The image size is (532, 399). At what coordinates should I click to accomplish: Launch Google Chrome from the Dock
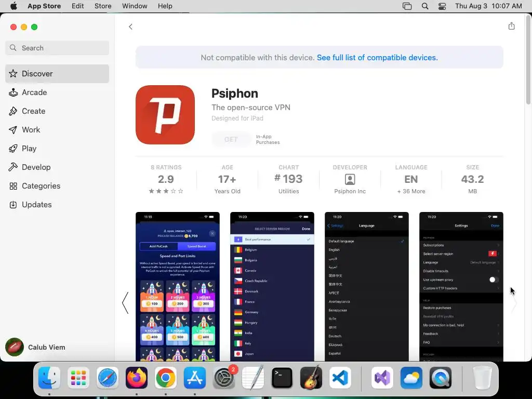coord(166,378)
